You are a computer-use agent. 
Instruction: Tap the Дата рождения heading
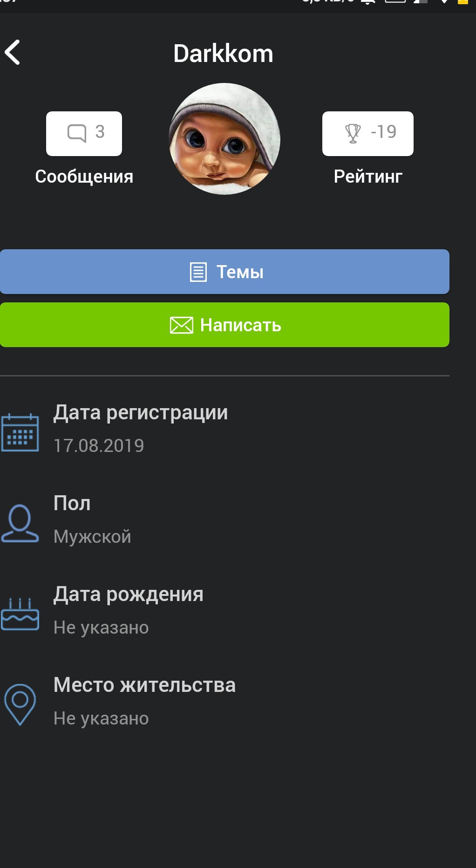click(129, 595)
